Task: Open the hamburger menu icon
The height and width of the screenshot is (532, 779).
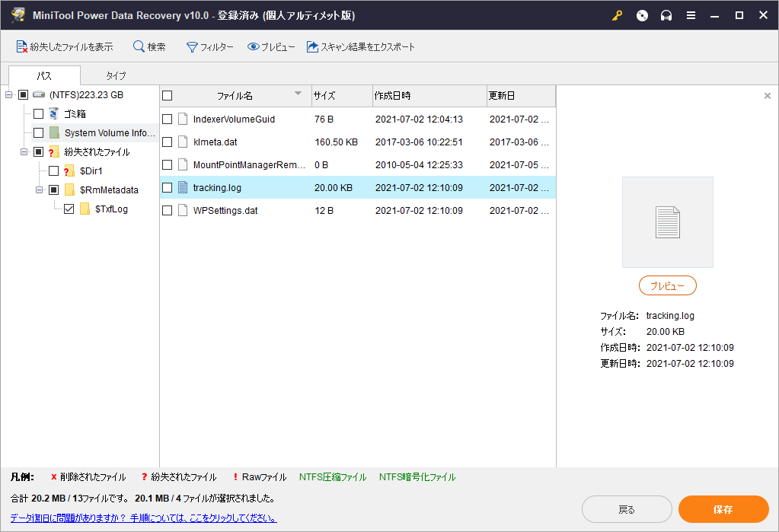Action: tap(691, 15)
